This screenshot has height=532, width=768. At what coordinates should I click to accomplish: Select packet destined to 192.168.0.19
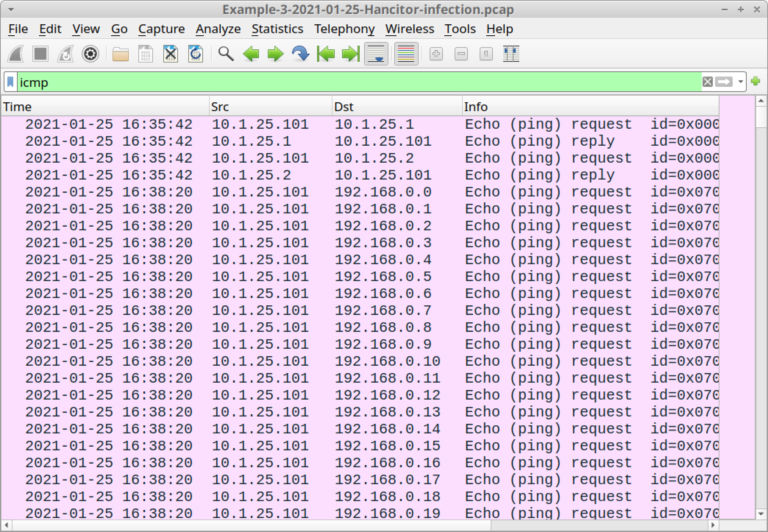tap(360, 513)
